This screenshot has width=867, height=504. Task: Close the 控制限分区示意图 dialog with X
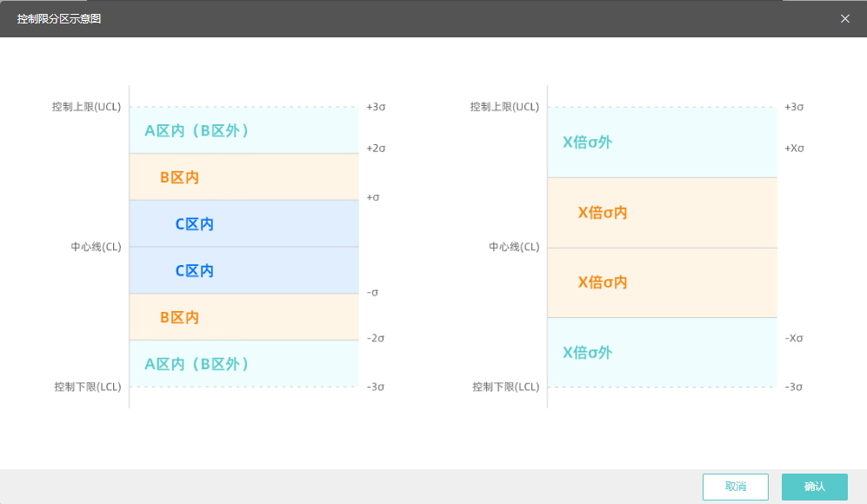[845, 19]
